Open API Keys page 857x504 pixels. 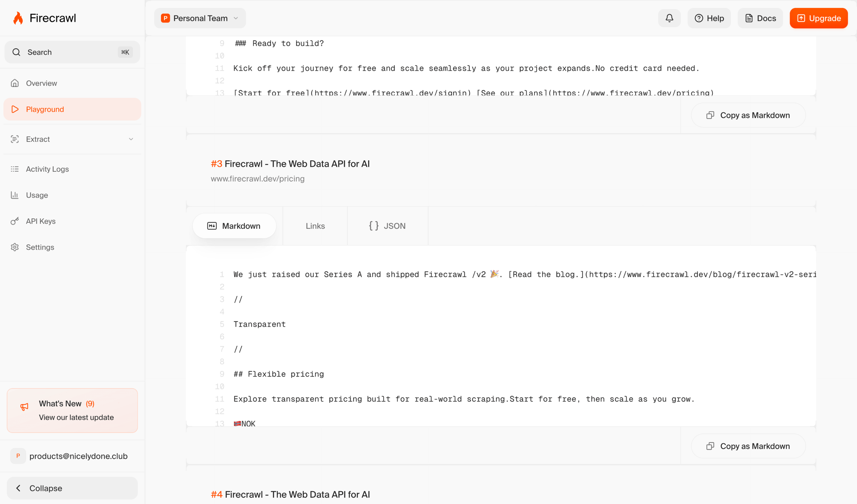72,221
